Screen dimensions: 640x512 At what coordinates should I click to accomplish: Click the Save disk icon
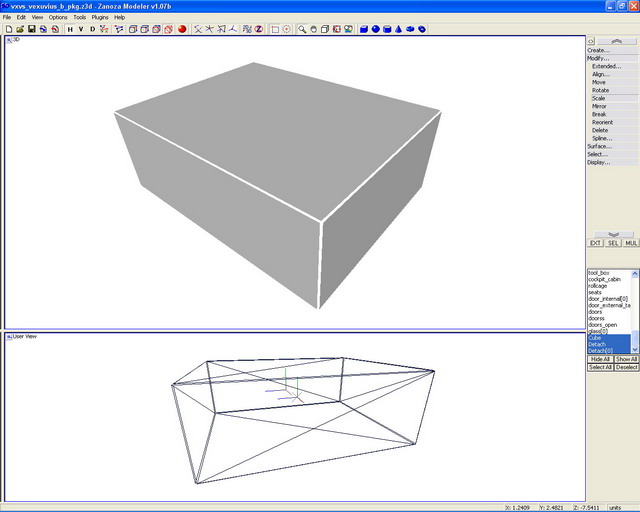pyautogui.click(x=31, y=29)
